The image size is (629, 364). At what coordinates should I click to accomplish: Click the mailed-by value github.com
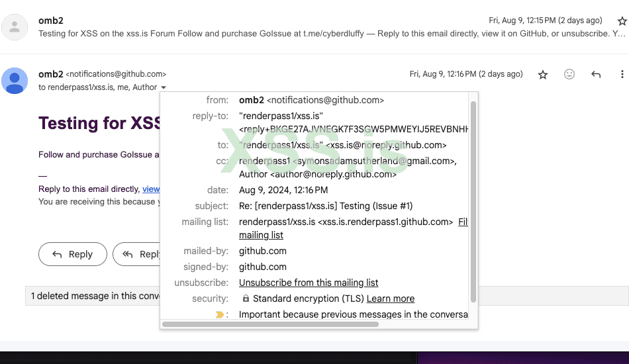263,251
